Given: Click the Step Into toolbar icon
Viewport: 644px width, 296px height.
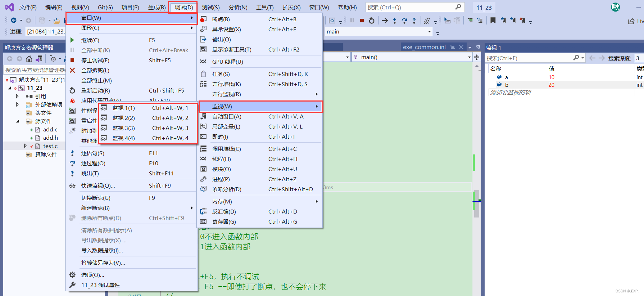Looking at the screenshot, I should coord(395,21).
